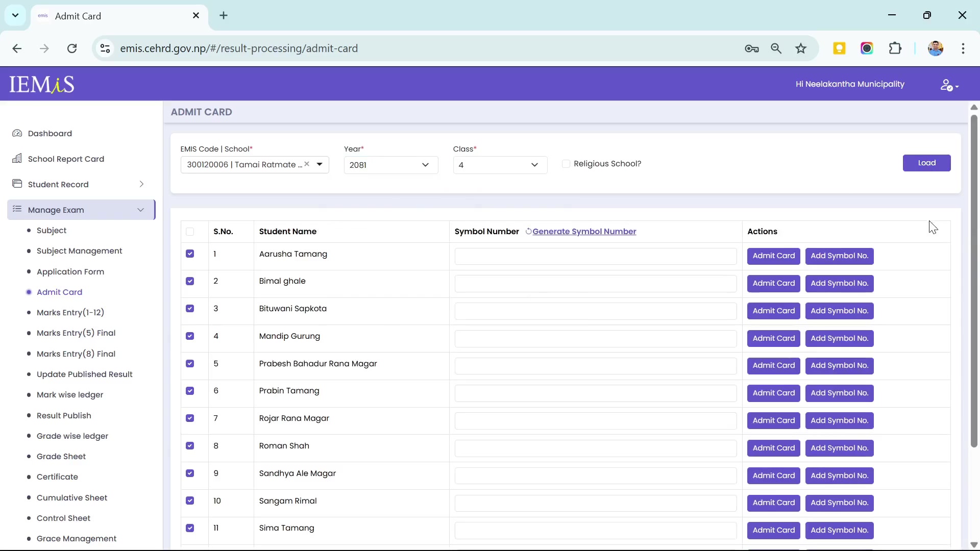Click the Load button
The width and height of the screenshot is (980, 551).
926,163
